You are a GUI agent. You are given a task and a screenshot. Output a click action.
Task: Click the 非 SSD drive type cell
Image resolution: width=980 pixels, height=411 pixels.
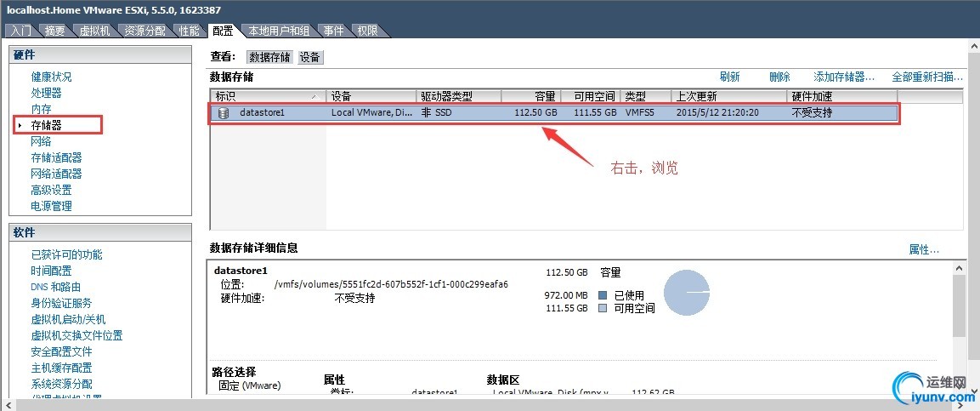click(x=436, y=113)
